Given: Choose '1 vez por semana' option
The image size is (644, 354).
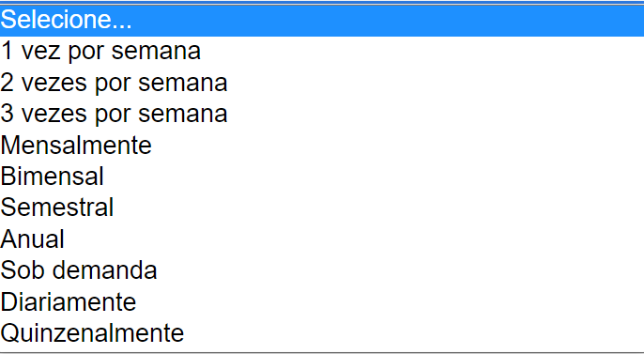Looking at the screenshot, I should pos(322,52).
